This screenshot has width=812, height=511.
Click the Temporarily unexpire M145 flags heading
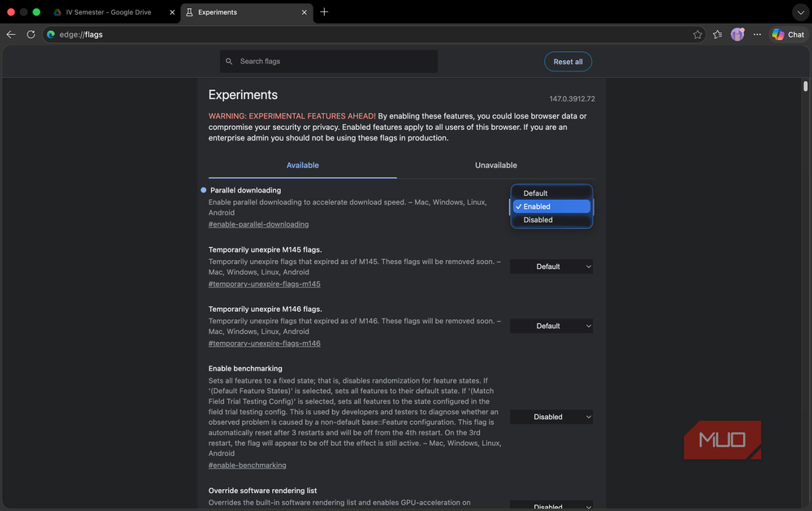point(265,249)
